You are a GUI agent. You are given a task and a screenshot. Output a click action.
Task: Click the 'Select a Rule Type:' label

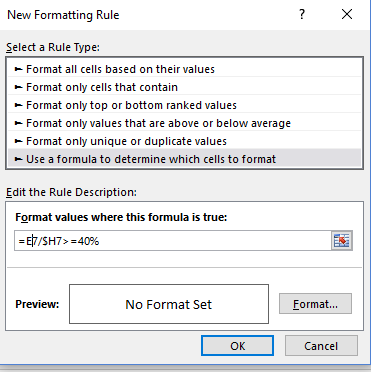point(53,47)
